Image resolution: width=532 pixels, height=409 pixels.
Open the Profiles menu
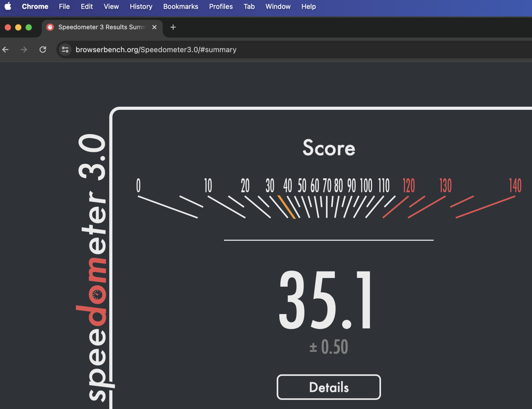coord(221,6)
